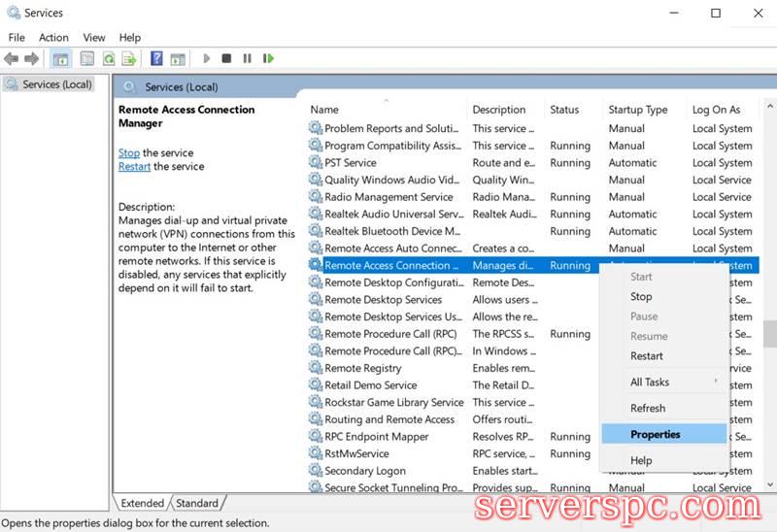Click the Stop the service link
Image resolution: width=777 pixels, height=532 pixels.
[x=129, y=153]
